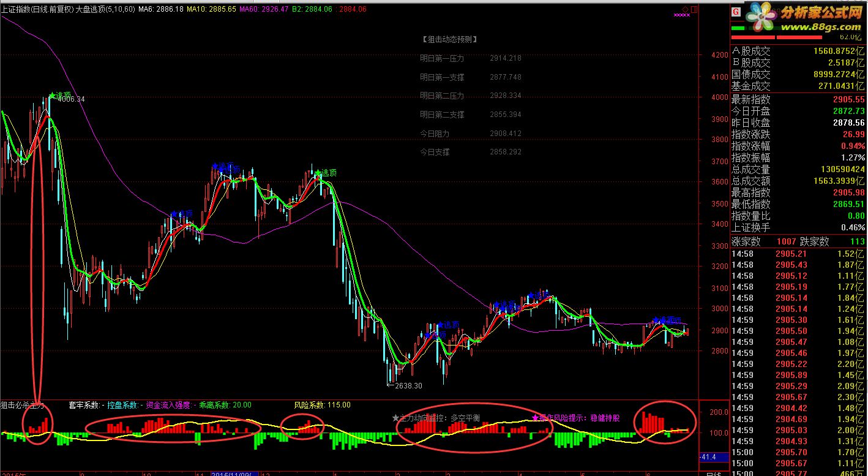Viewport: 868px width, 476px height.
Task: Select the 基金成交 row
Action: pyautogui.click(x=799, y=86)
